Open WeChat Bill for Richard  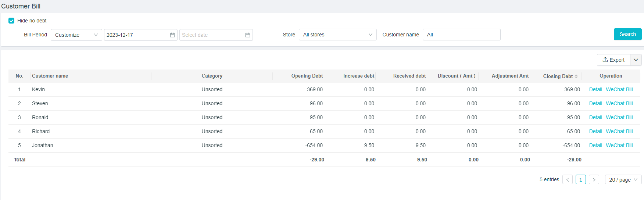tap(619, 131)
